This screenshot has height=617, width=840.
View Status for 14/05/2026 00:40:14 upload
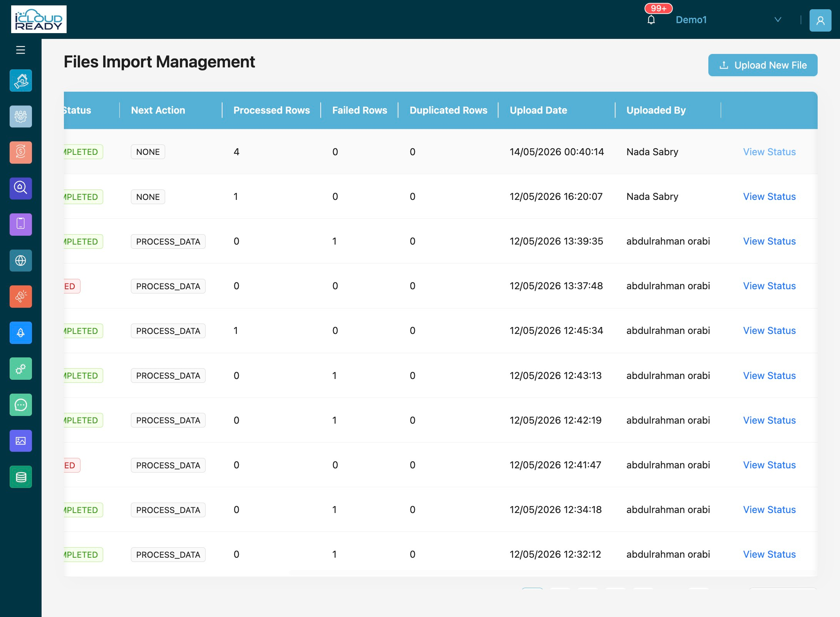click(x=769, y=152)
